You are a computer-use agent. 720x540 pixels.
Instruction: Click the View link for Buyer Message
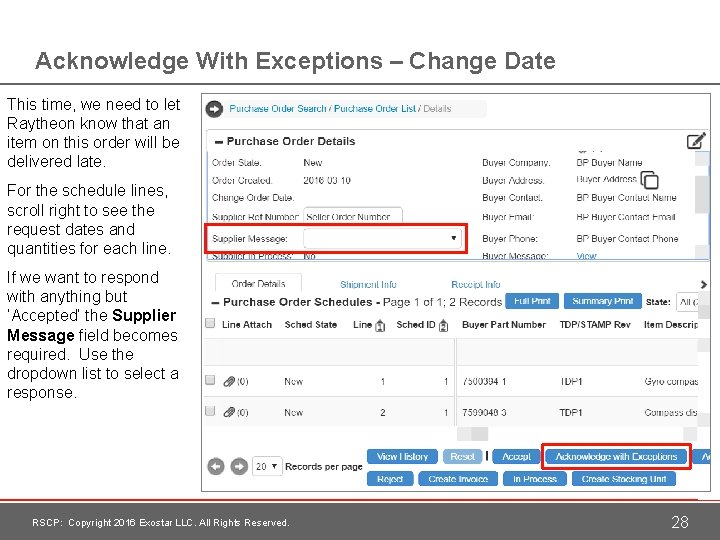[586, 256]
